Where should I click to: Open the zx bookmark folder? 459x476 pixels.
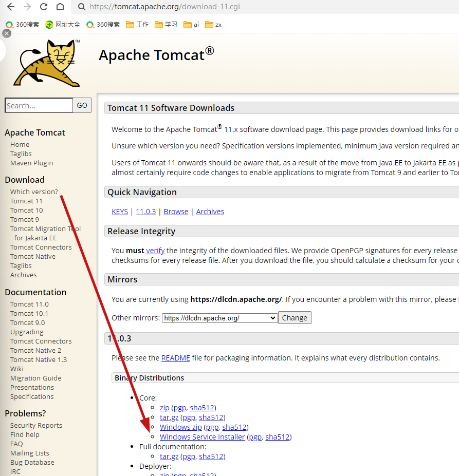(213, 25)
